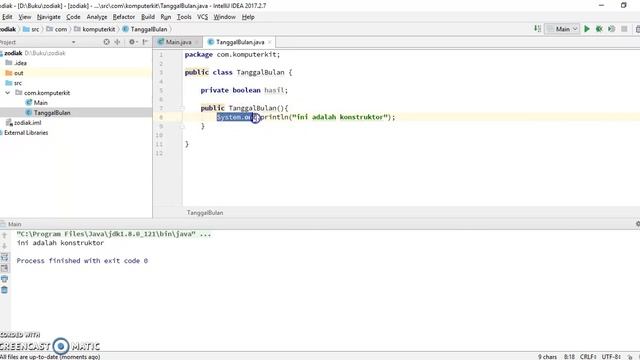Open the Tools menu
The width and height of the screenshot is (640, 360).
click(184, 17)
